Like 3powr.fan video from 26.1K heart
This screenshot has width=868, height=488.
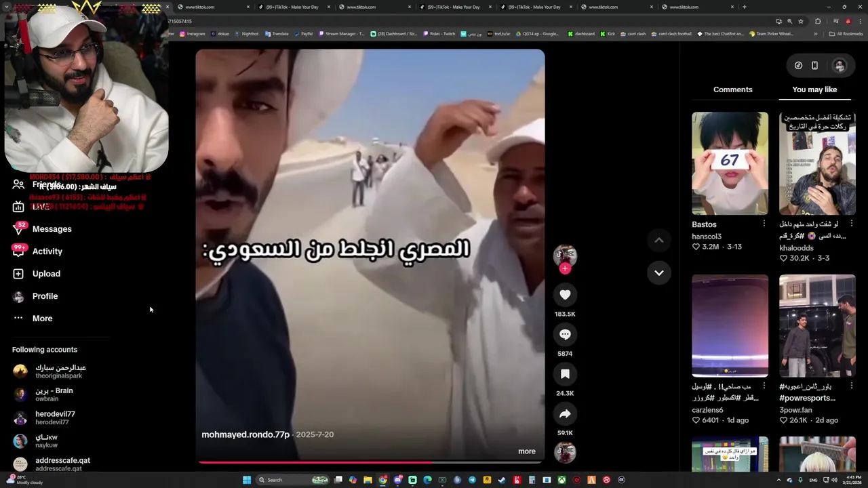click(x=783, y=420)
